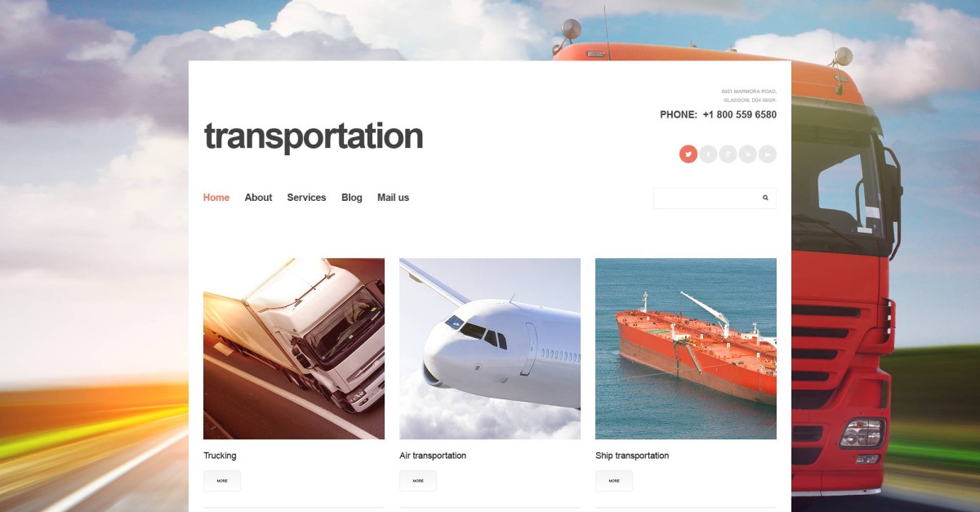Screen dimensions: 980x512
Task: Open the LinkedIn social icon
Action: 767,154
